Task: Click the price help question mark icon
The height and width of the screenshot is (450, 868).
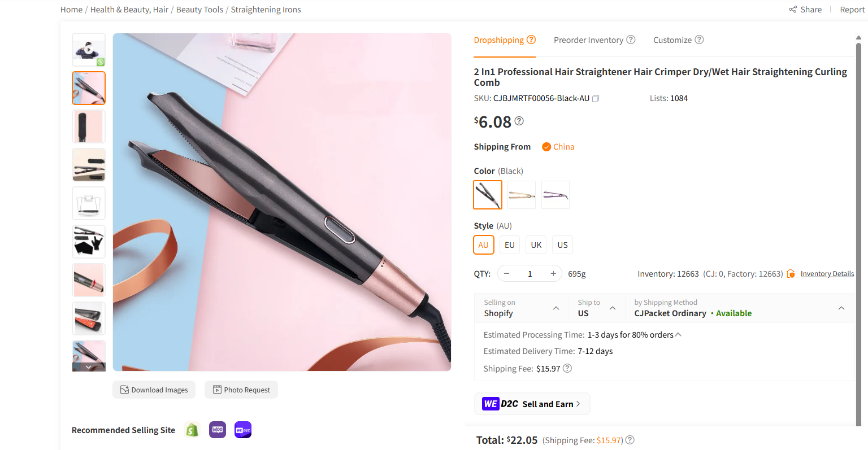Action: click(x=519, y=120)
